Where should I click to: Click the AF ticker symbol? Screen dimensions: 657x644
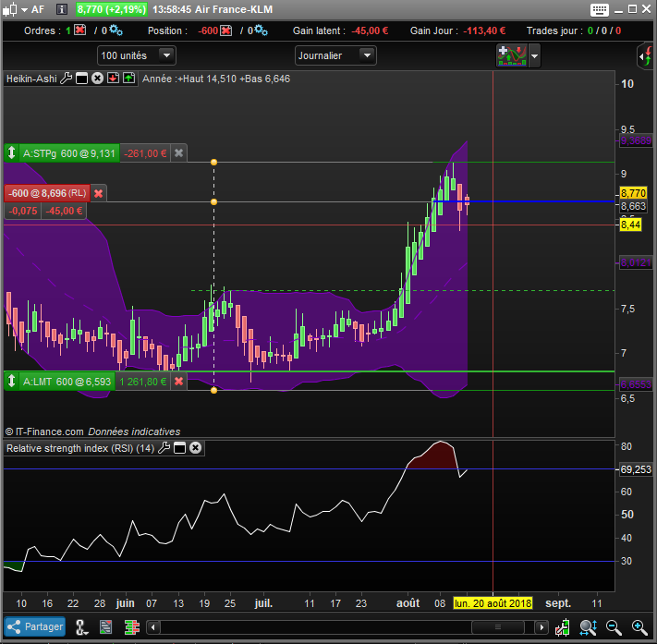38,9
